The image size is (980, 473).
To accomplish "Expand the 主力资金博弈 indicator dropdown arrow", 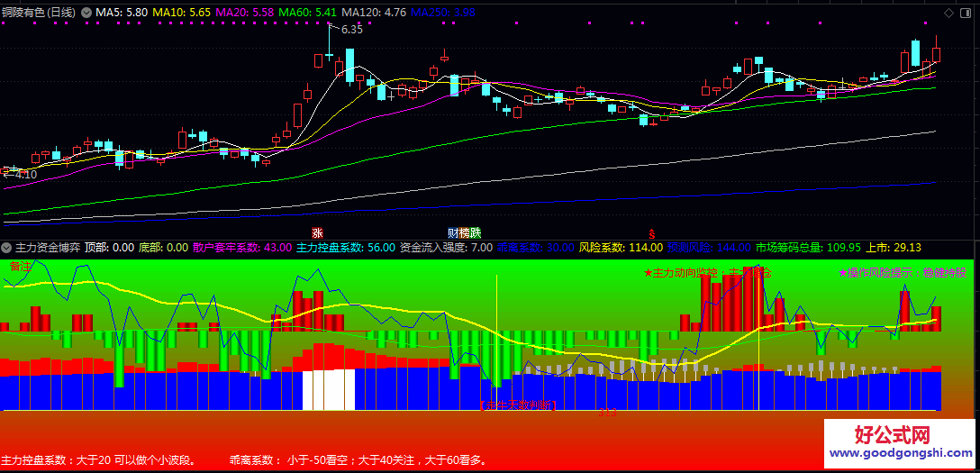I will click(x=7, y=247).
